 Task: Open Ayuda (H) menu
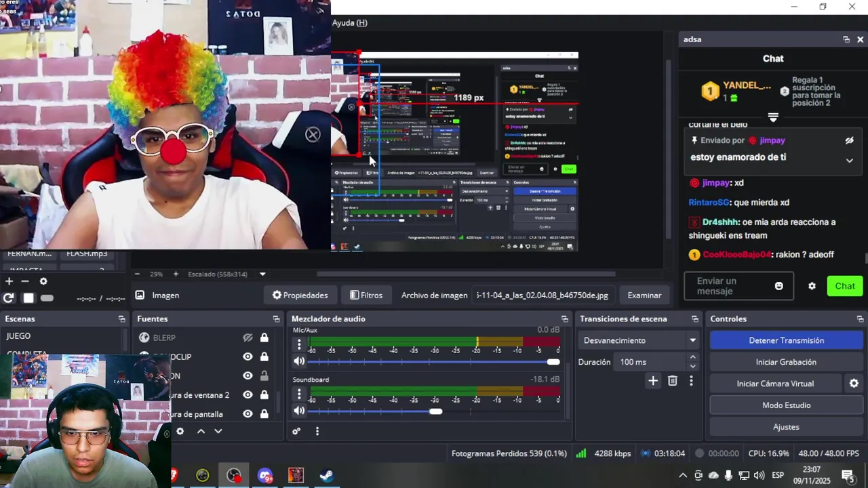coord(350,22)
